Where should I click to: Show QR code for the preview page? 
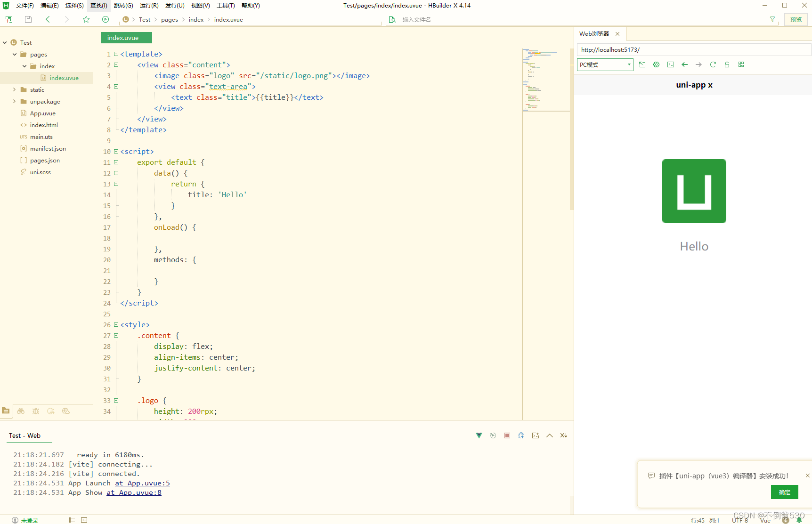click(741, 64)
